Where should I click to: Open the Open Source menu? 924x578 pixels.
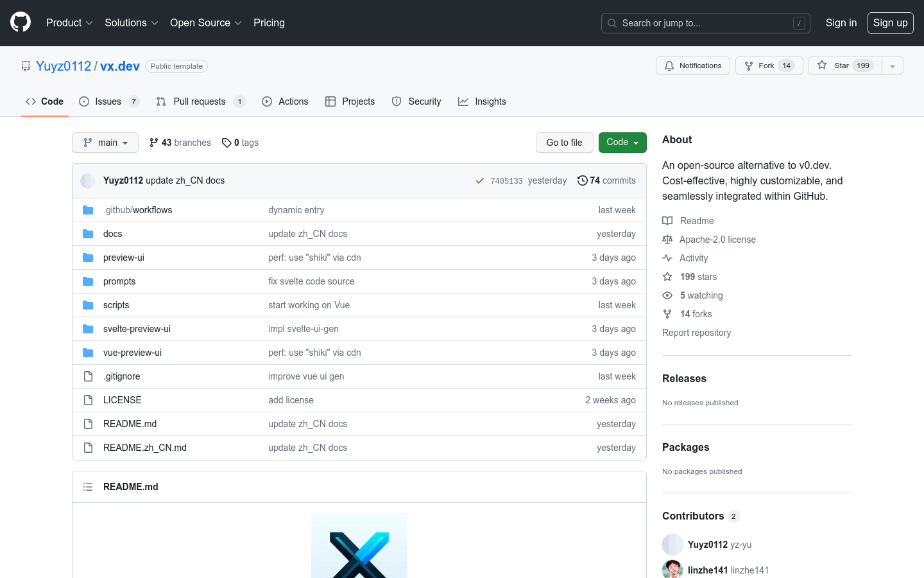206,22
